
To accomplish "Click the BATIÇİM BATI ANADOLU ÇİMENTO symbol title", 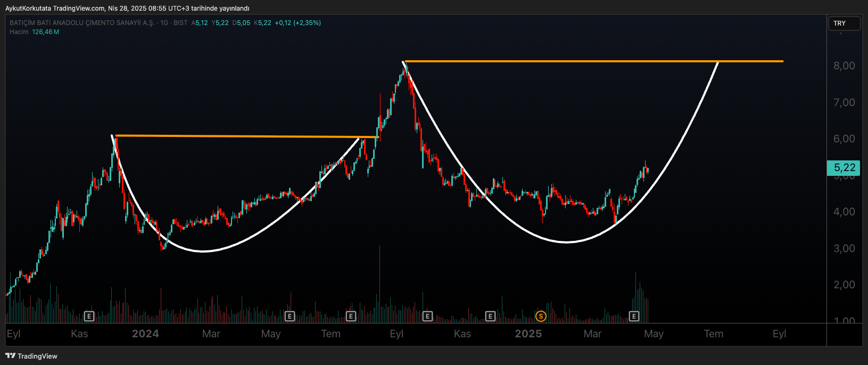I will (x=82, y=23).
